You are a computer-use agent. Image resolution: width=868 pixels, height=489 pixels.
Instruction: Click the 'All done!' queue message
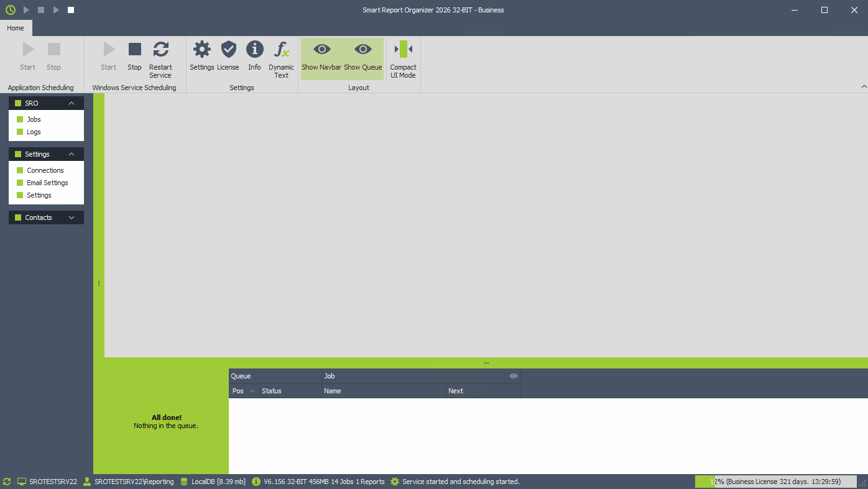pos(167,418)
